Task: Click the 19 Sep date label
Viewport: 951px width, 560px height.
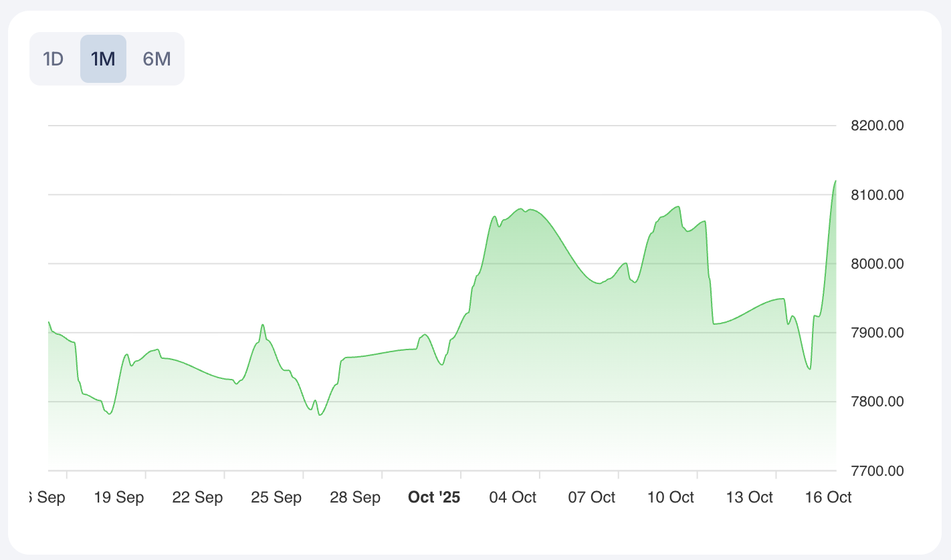Action: (120, 497)
